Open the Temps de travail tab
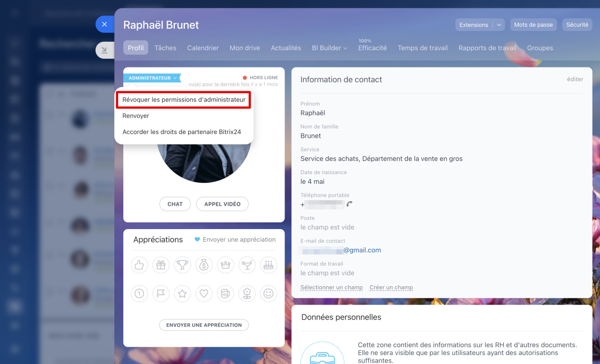The height and width of the screenshot is (364, 600). (423, 48)
